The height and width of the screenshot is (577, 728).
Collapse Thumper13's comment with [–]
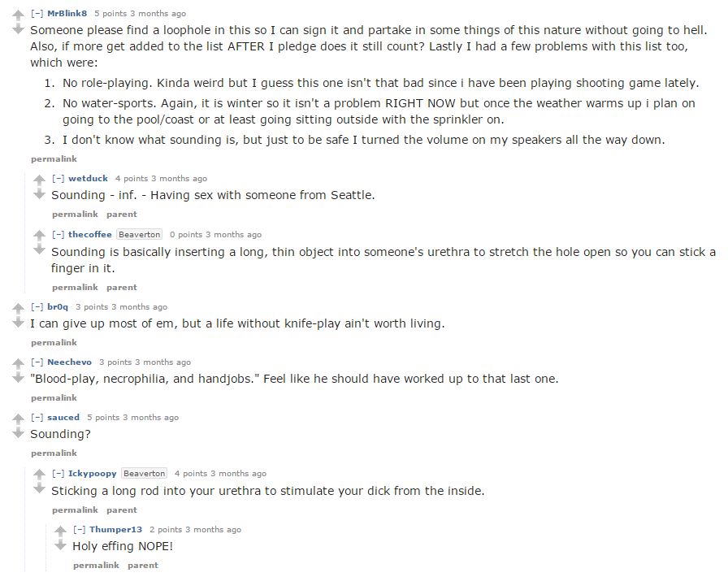point(80,530)
